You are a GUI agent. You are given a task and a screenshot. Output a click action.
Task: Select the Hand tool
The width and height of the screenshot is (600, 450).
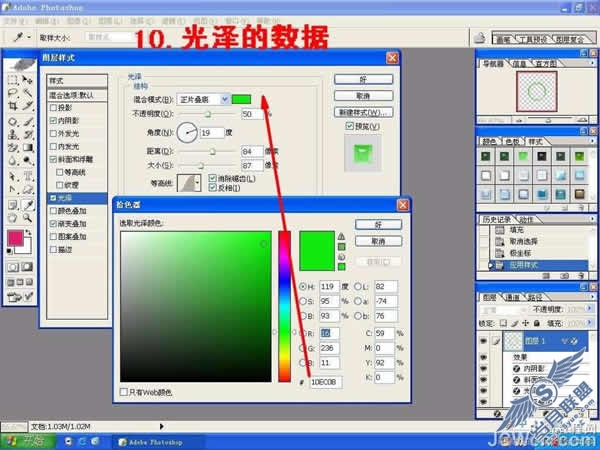click(x=13, y=218)
